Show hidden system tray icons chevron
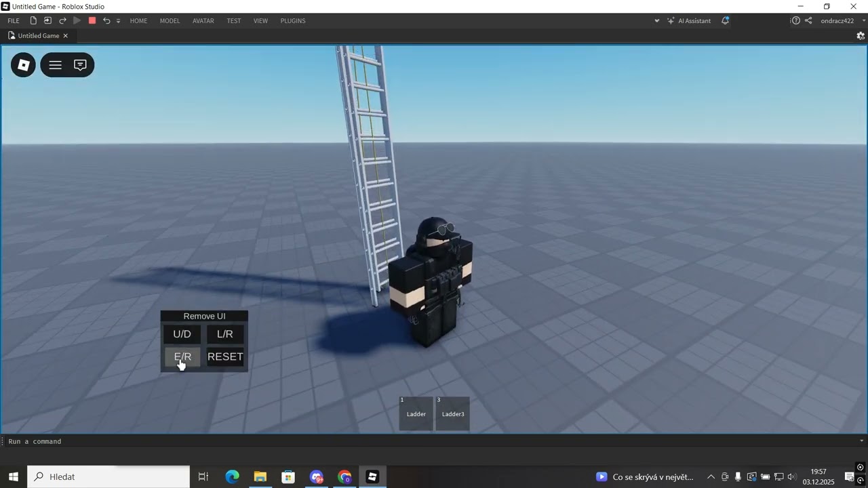The height and width of the screenshot is (488, 868). coord(711,477)
